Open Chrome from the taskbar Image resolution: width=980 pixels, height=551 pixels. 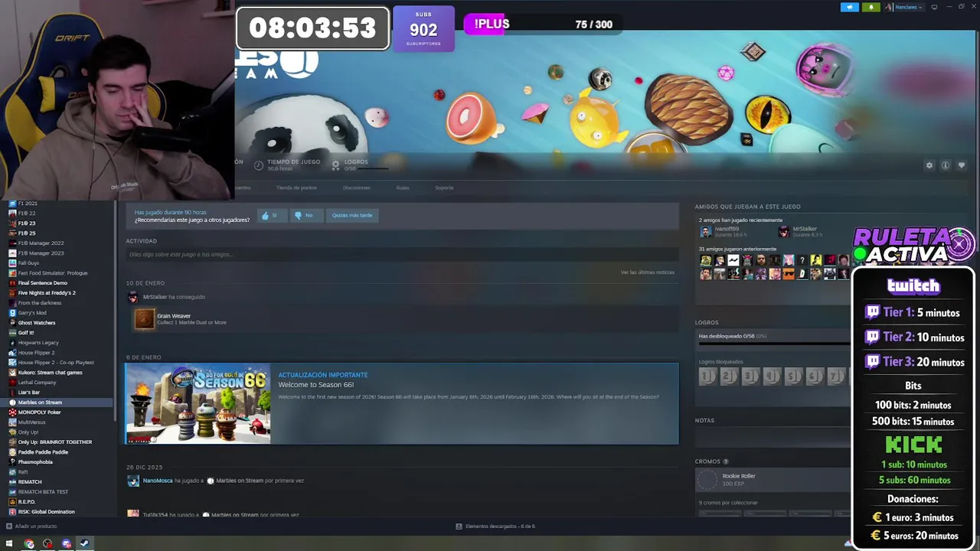[x=29, y=544]
